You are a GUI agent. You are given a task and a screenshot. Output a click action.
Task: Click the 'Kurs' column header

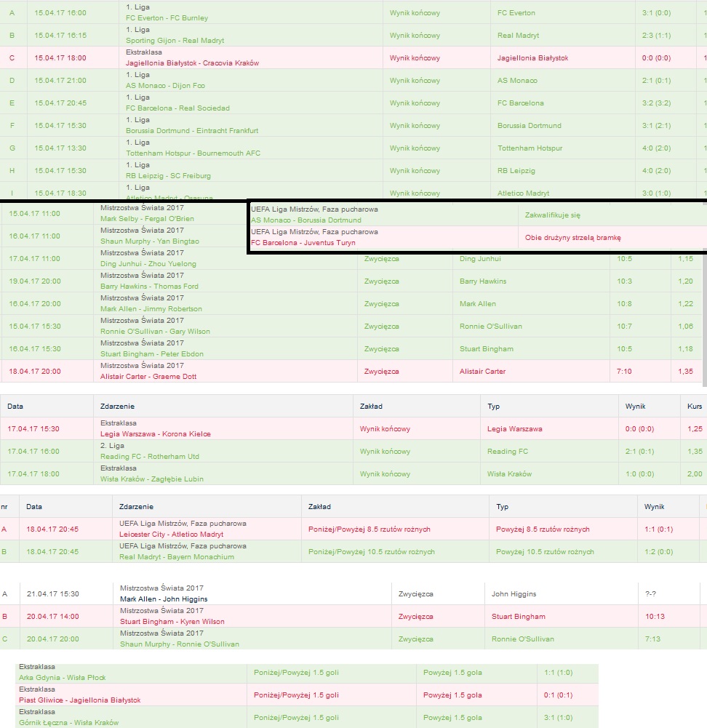(x=695, y=407)
